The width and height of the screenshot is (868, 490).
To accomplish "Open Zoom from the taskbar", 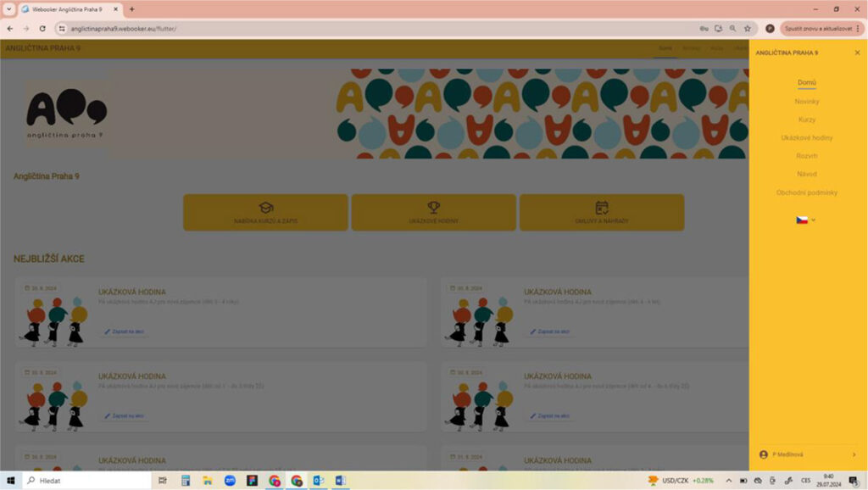I will pyautogui.click(x=230, y=481).
